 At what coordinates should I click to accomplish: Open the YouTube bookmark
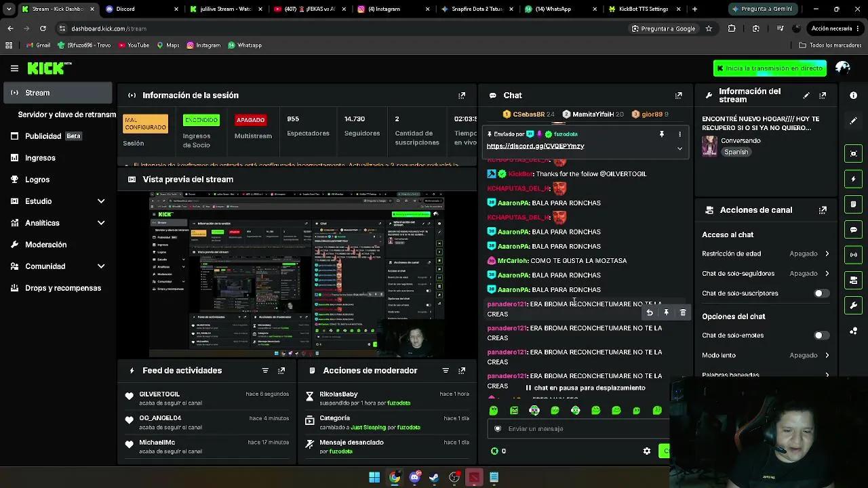[x=134, y=45]
